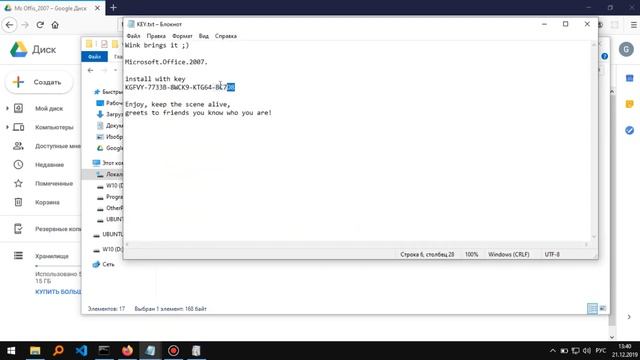Click the File Explorer back arrow

(91, 70)
